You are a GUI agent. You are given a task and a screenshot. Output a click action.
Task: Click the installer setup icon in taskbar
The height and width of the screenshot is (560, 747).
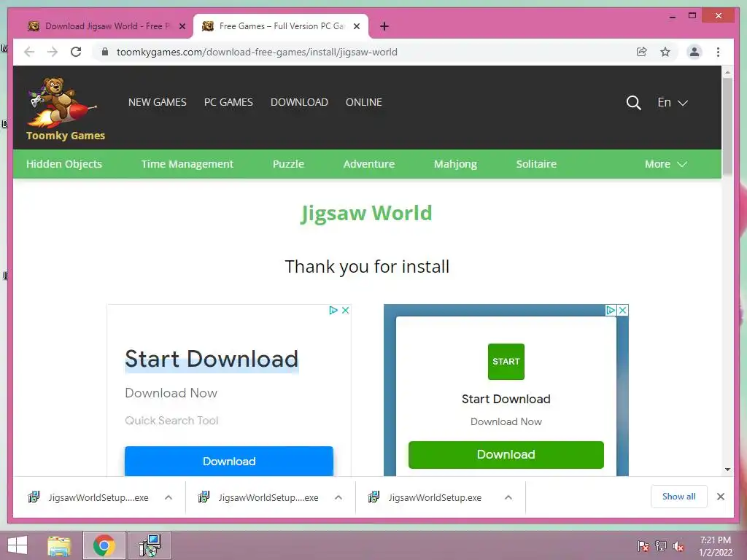pos(150,545)
